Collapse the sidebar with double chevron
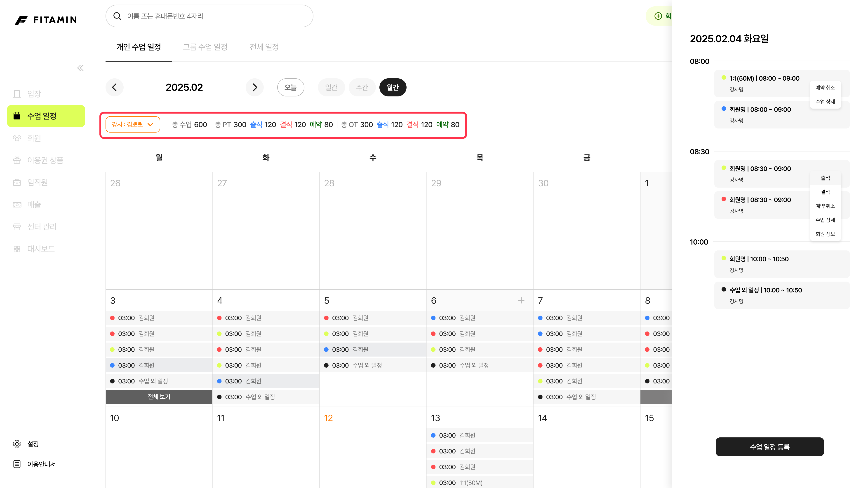This screenshot has width=868, height=488. [x=80, y=68]
